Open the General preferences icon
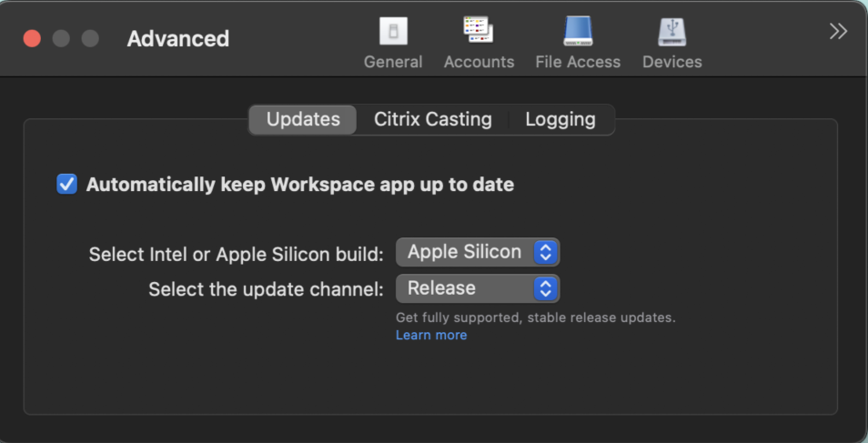 (x=393, y=32)
